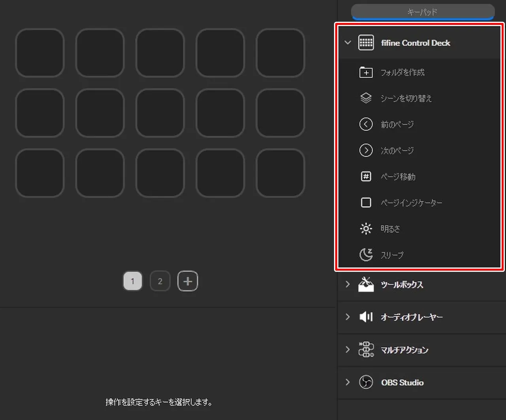Expand the オーディオプレーヤー category
The height and width of the screenshot is (420, 506).
point(347,316)
